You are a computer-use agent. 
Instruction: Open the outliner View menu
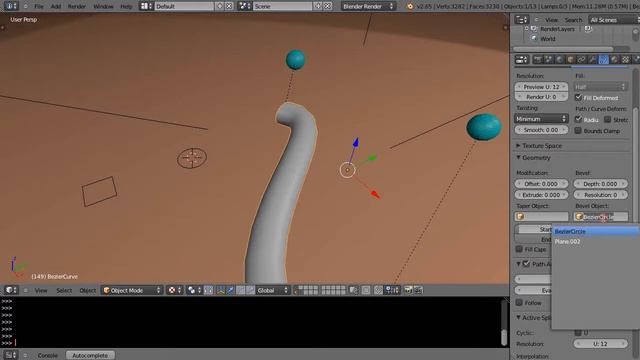[x=551, y=20]
